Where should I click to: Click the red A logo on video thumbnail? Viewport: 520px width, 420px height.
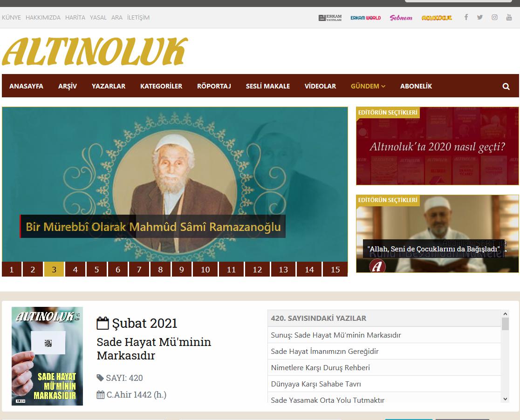pos(377,266)
